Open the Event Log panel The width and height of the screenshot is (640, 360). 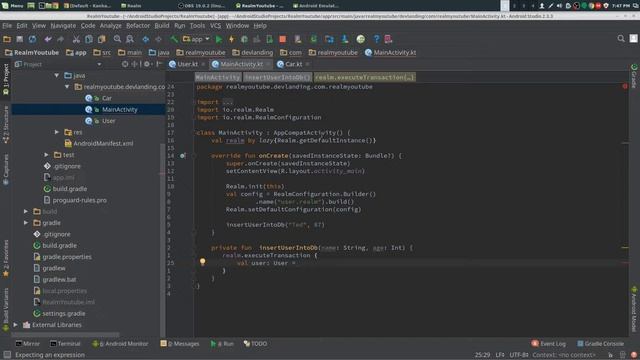[549, 344]
